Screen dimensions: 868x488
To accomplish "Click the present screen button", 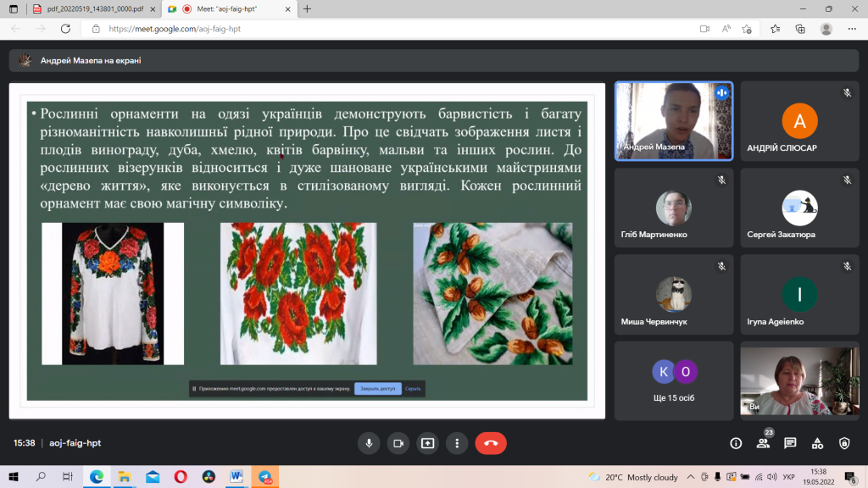I will click(428, 443).
